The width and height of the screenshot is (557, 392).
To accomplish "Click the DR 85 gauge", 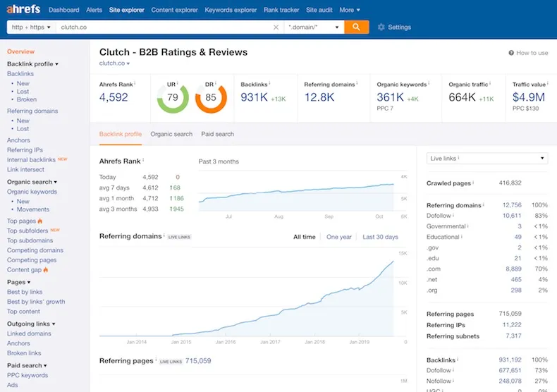I will click(211, 97).
